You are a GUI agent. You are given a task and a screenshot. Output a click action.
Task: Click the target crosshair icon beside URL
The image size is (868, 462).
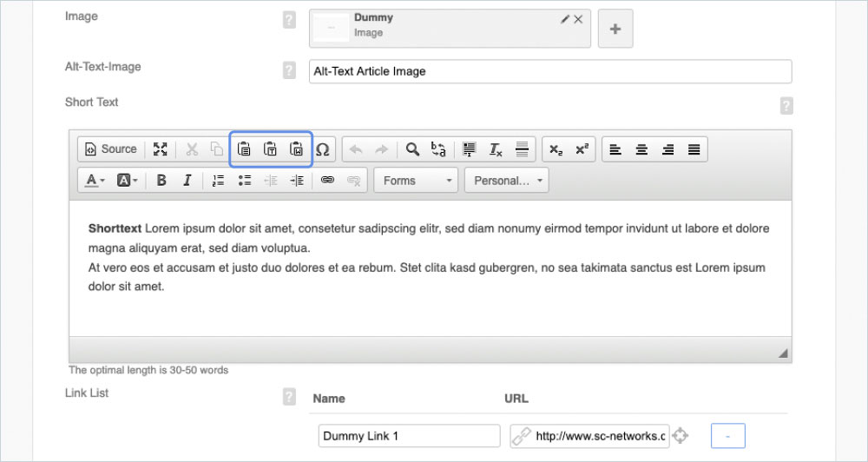[x=681, y=435]
